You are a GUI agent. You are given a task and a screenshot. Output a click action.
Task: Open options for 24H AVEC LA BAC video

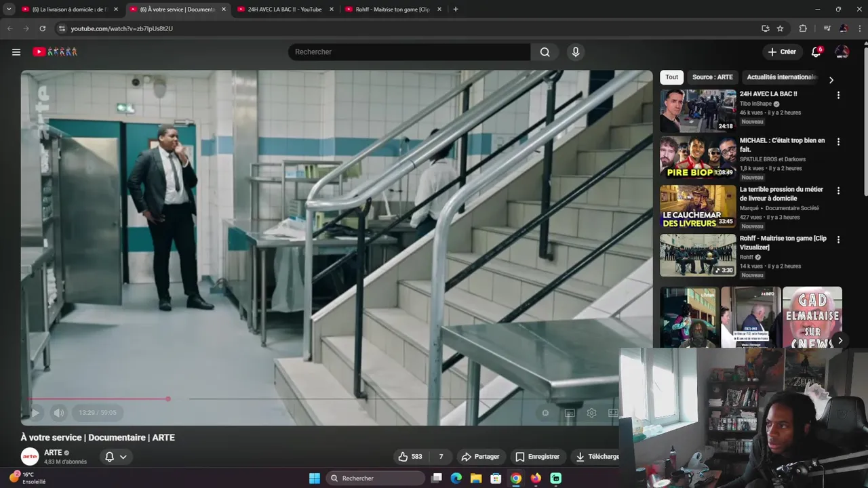(838, 96)
